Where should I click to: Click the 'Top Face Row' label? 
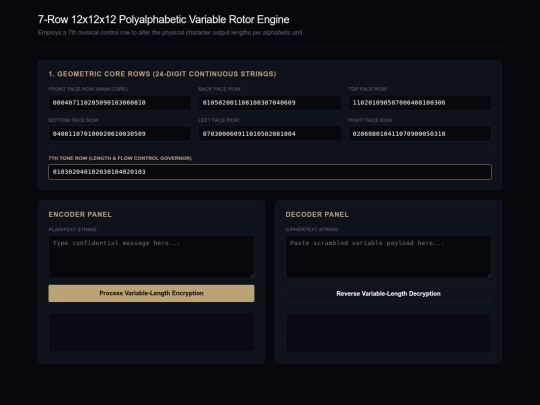367,89
